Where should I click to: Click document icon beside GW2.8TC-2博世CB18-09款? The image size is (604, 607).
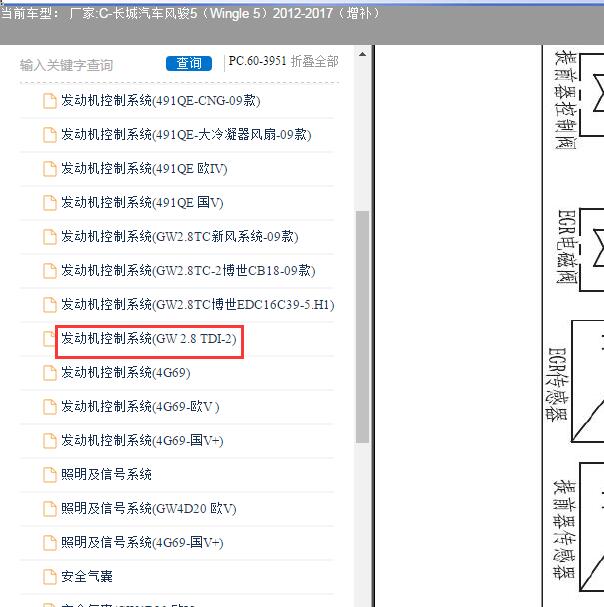(50, 271)
